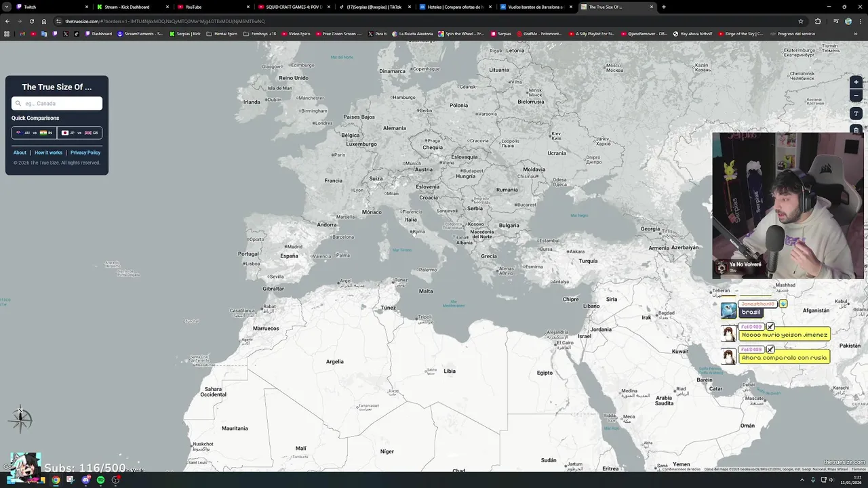The image size is (868, 488).
Task: Open Progreso del servicio bookmark
Action: coord(793,34)
